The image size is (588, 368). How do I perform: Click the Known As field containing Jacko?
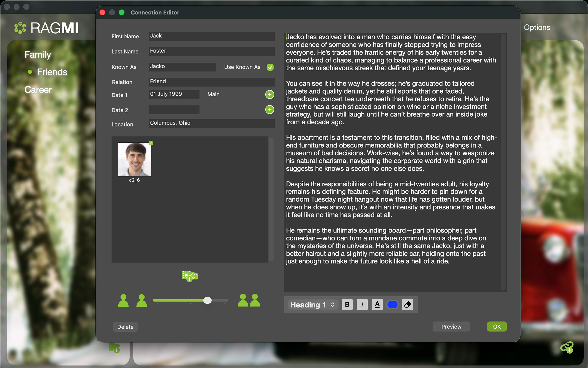coord(182,67)
